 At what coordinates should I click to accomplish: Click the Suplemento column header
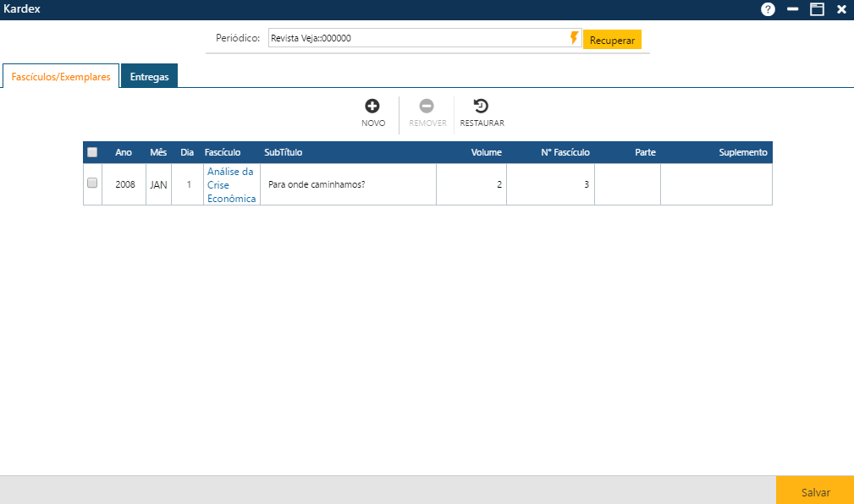pyautogui.click(x=742, y=152)
